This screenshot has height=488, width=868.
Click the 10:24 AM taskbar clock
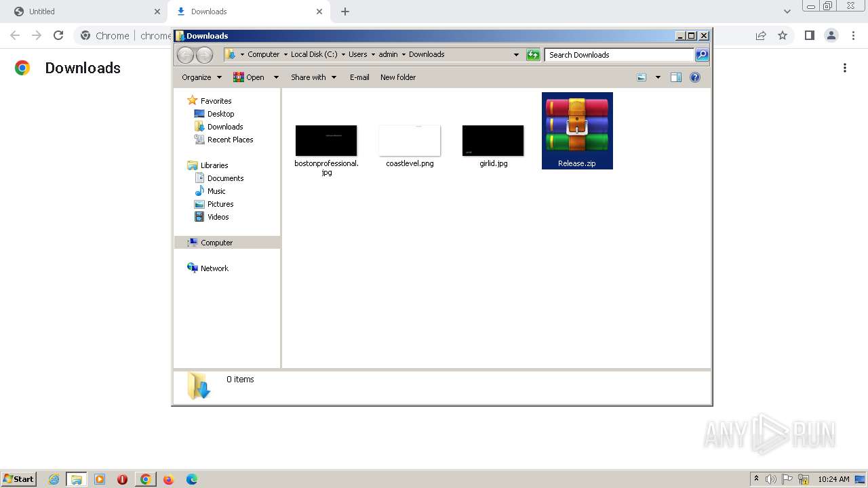[833, 479]
